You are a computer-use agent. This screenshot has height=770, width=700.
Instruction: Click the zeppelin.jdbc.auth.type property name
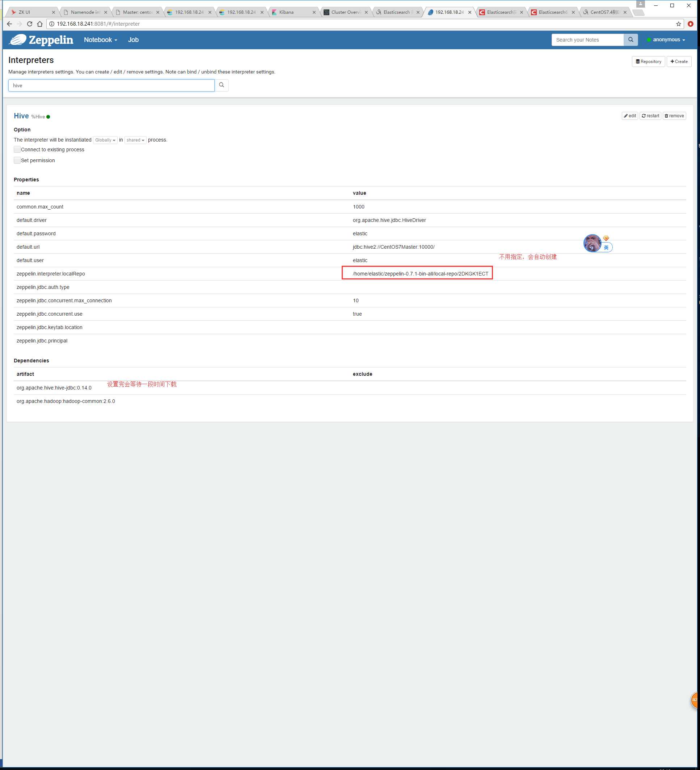[x=43, y=287]
